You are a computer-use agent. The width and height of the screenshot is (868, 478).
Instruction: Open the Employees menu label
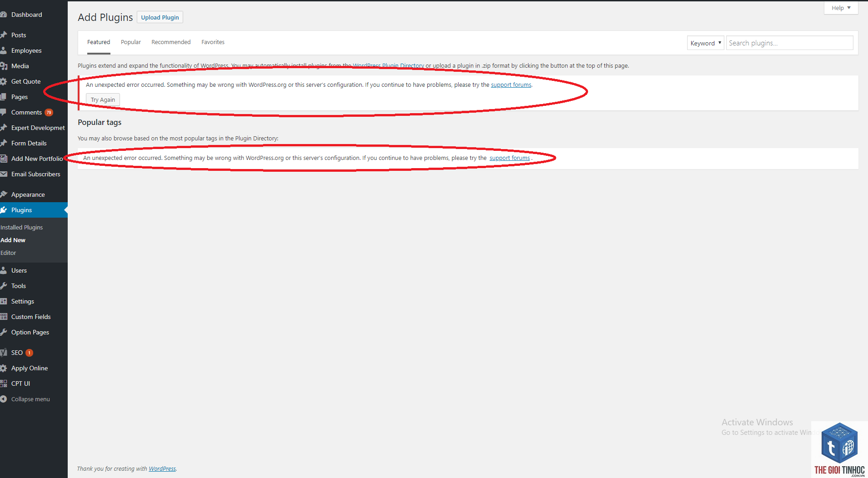pos(26,50)
